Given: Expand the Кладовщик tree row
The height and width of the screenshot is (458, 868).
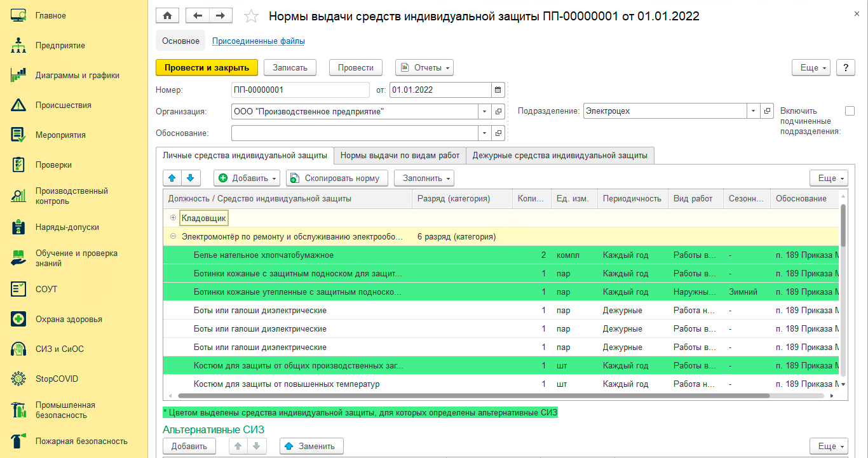Looking at the screenshot, I should pyautogui.click(x=173, y=218).
